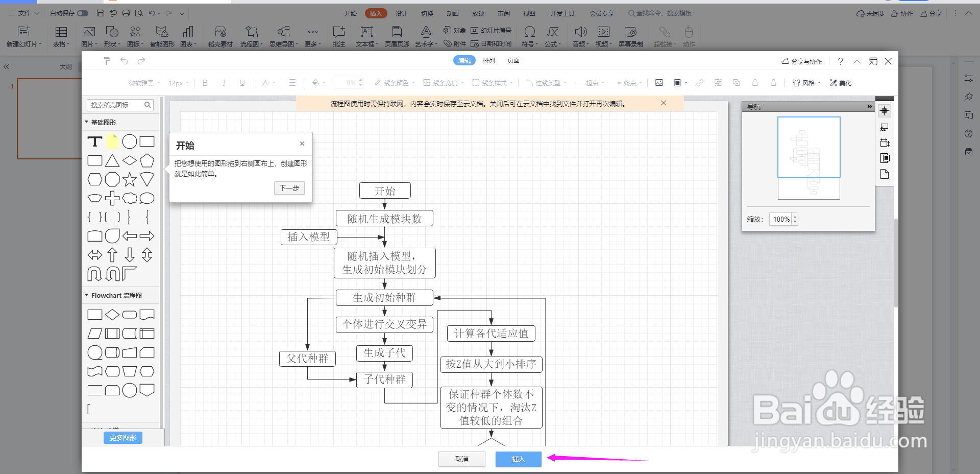Screen dimensions: 980x474
Task: Redo the flowchart edit
Action: pos(141,61)
